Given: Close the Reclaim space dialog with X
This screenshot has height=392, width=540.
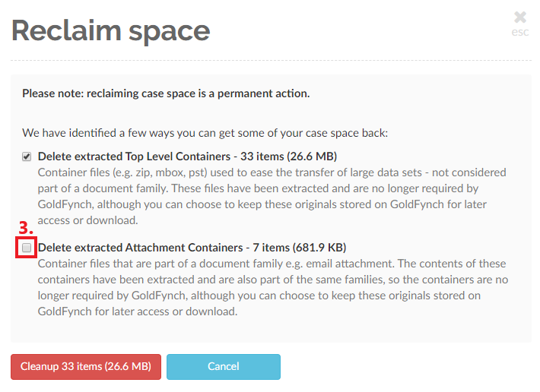Looking at the screenshot, I should pyautogui.click(x=519, y=17).
